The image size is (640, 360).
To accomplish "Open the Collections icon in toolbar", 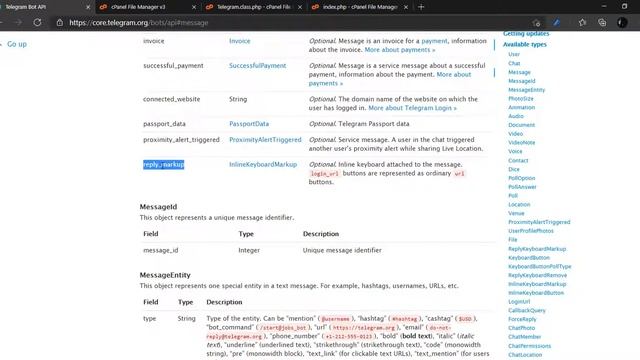I will pos(602,22).
